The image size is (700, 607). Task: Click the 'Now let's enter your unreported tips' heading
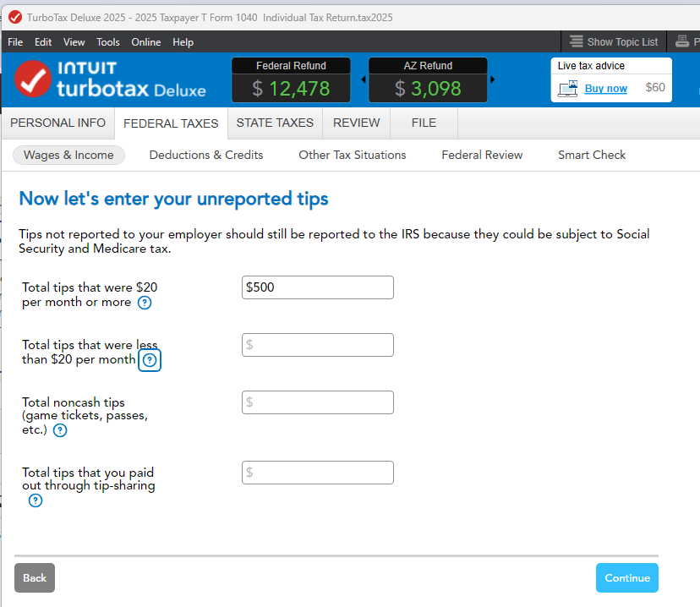point(173,199)
